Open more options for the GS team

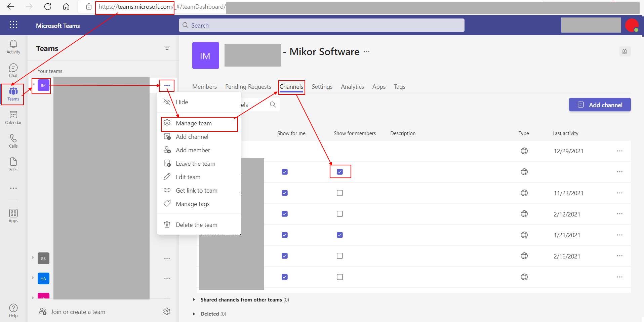167,258
